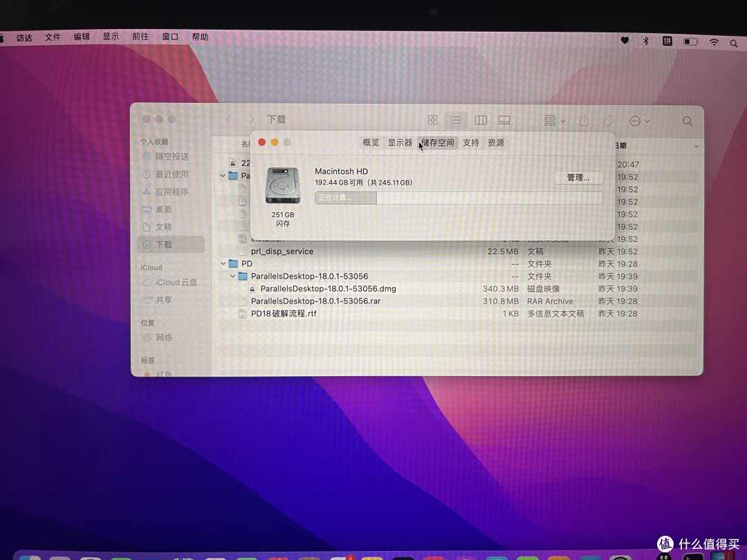Open the Finder grouping options dropdown
Viewport: 747px width, 560px height.
click(x=555, y=120)
